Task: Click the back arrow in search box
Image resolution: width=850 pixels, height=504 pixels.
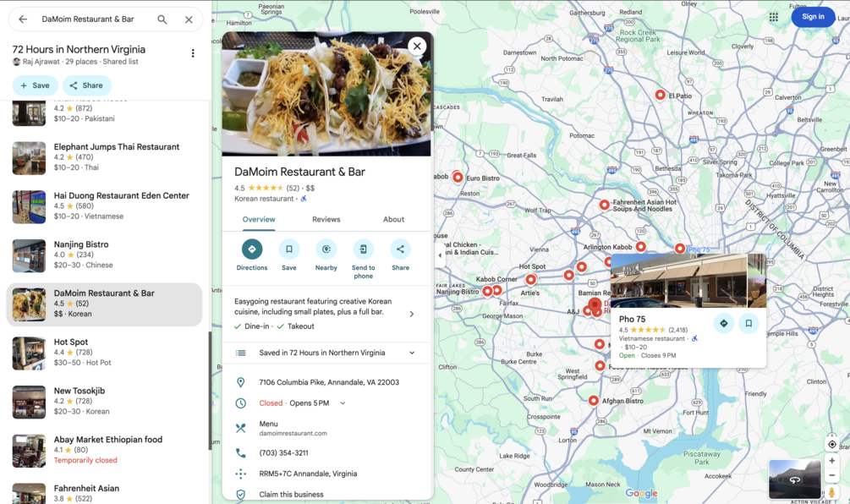Action: [23, 19]
